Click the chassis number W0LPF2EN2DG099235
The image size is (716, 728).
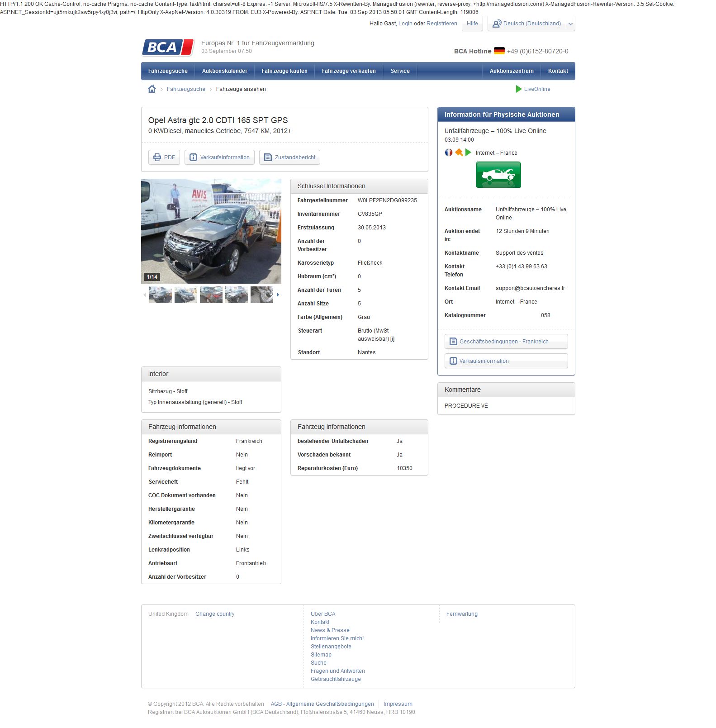point(387,200)
